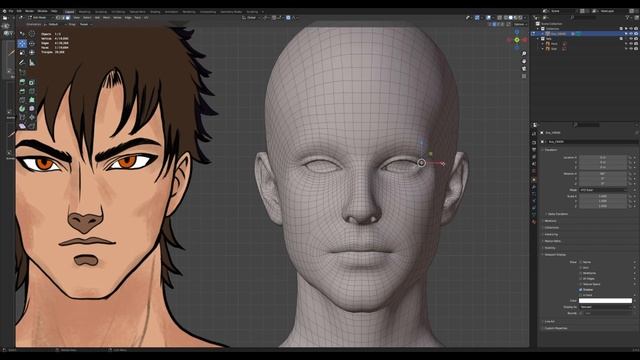The image size is (640, 360).
Task: Click the viewport display Color swatch
Action: coord(605,300)
